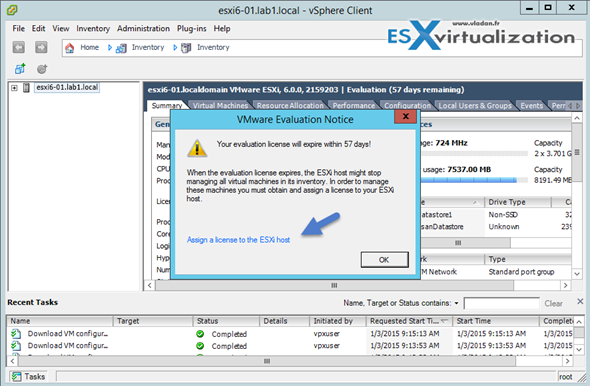This screenshot has height=386, width=590.
Task: Switch to the Performance tab
Action: click(354, 106)
